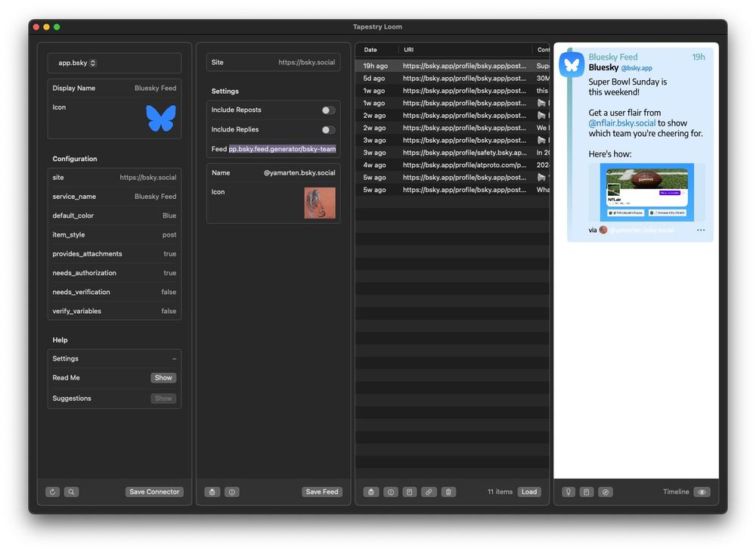
Task: Select the row with the safety.bsky.app URI
Action: click(x=452, y=152)
